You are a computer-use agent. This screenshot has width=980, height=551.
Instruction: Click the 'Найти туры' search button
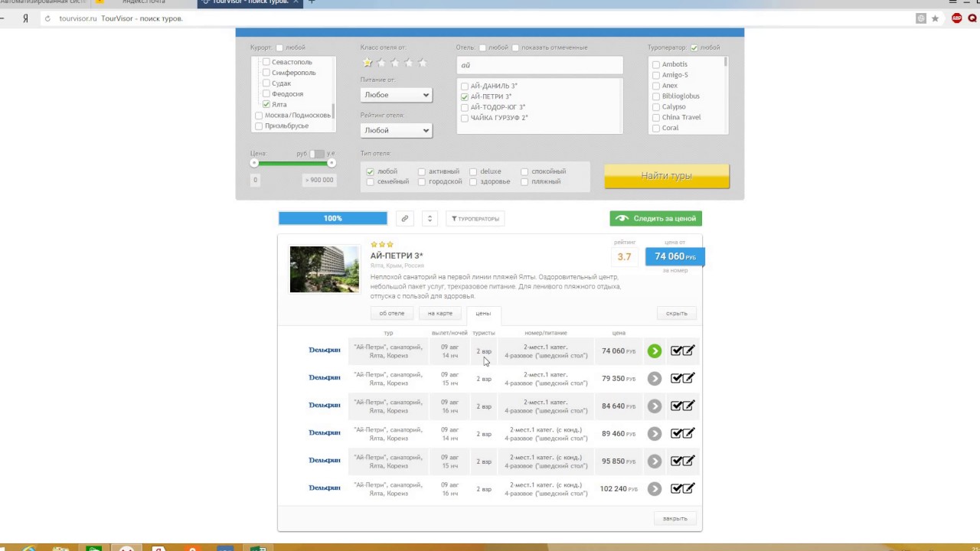(x=667, y=176)
